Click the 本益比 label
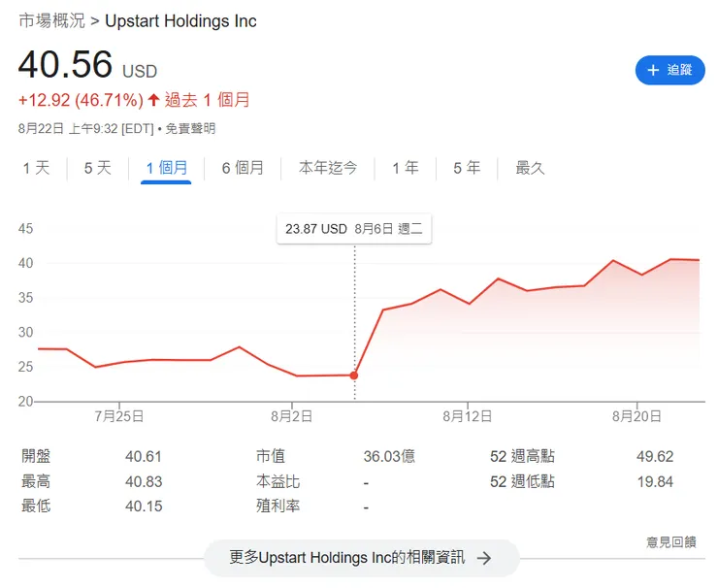This screenshot has width=718, height=588. pos(277,482)
